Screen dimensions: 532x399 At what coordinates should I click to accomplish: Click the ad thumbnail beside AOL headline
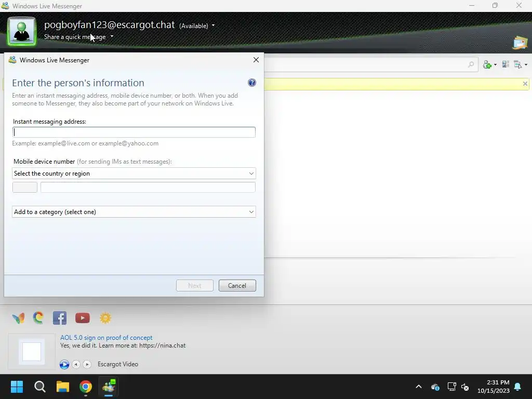(32, 352)
